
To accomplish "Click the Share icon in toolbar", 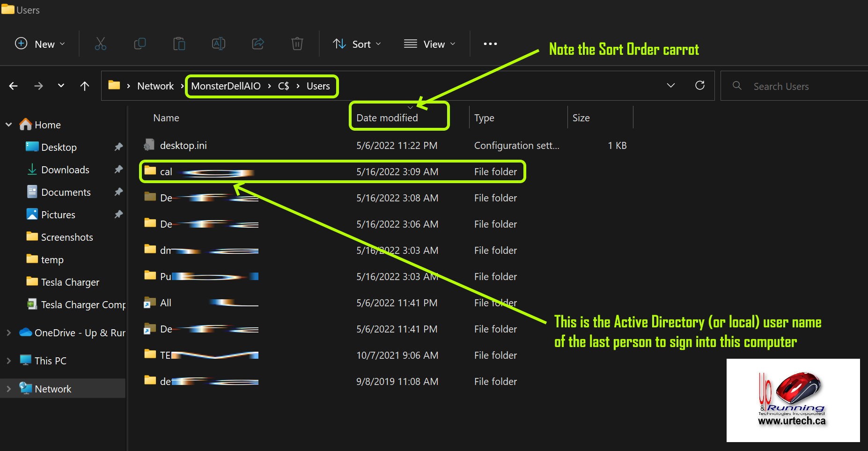I will coord(258,44).
